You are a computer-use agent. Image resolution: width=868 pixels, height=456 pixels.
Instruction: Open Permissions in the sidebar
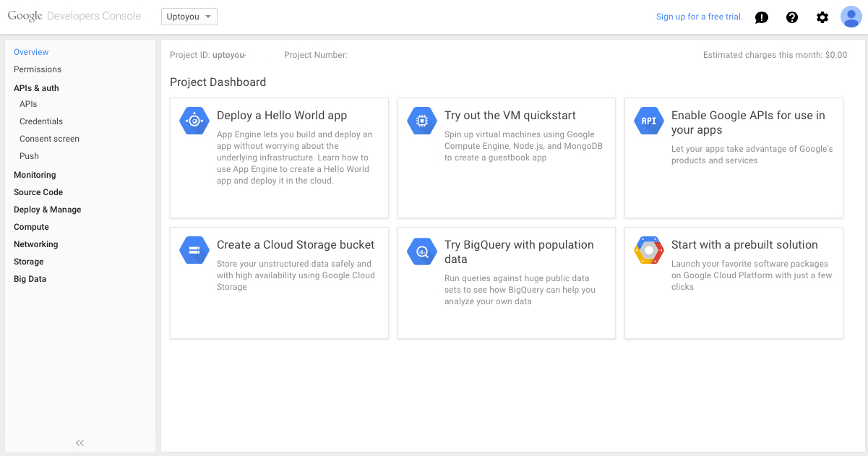[38, 69]
